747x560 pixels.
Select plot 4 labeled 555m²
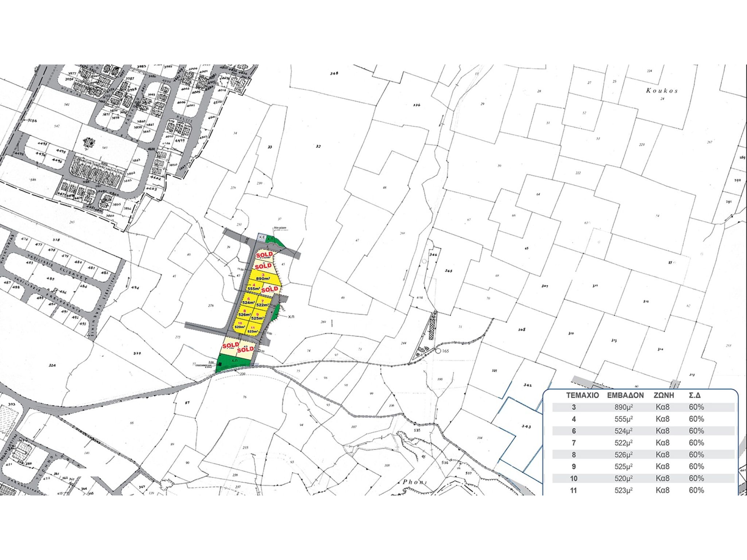tap(254, 287)
